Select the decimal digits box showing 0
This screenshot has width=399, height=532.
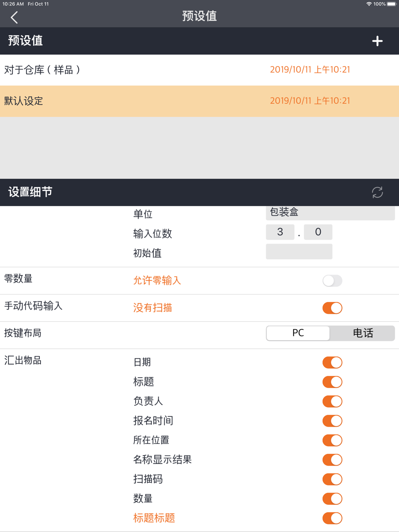[x=318, y=232]
